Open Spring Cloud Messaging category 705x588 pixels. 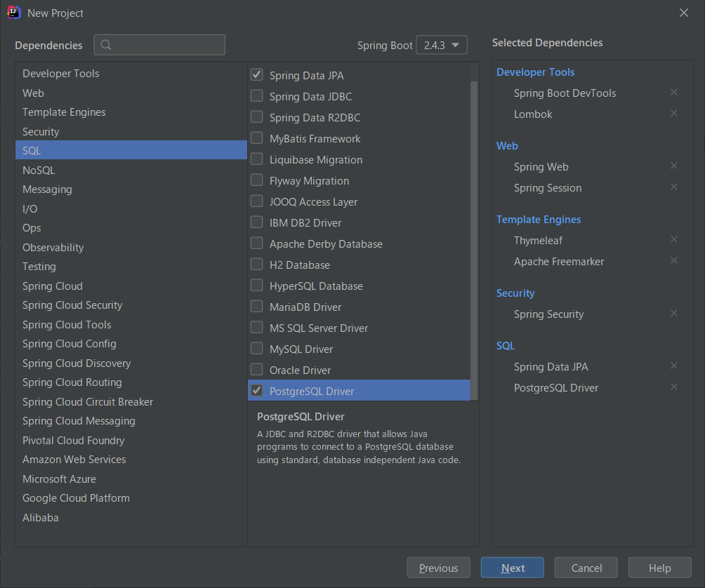[131, 421]
